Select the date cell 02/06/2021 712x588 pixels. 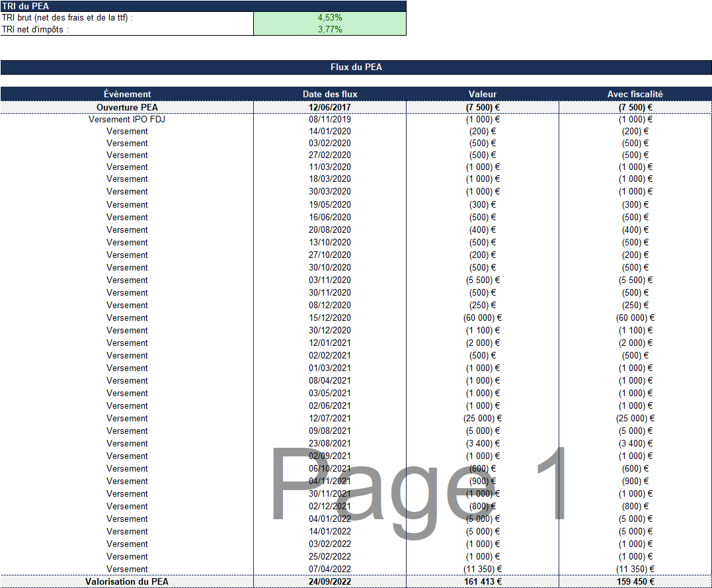[x=330, y=406]
